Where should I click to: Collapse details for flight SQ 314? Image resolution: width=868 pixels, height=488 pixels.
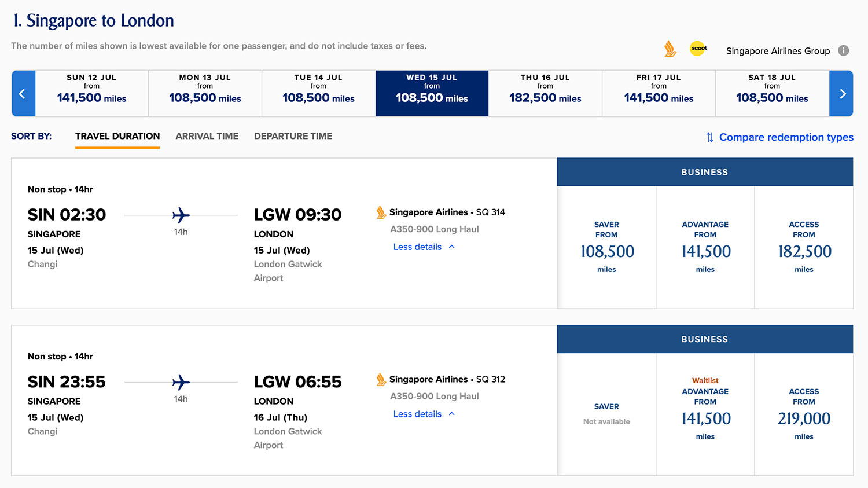pyautogui.click(x=417, y=247)
